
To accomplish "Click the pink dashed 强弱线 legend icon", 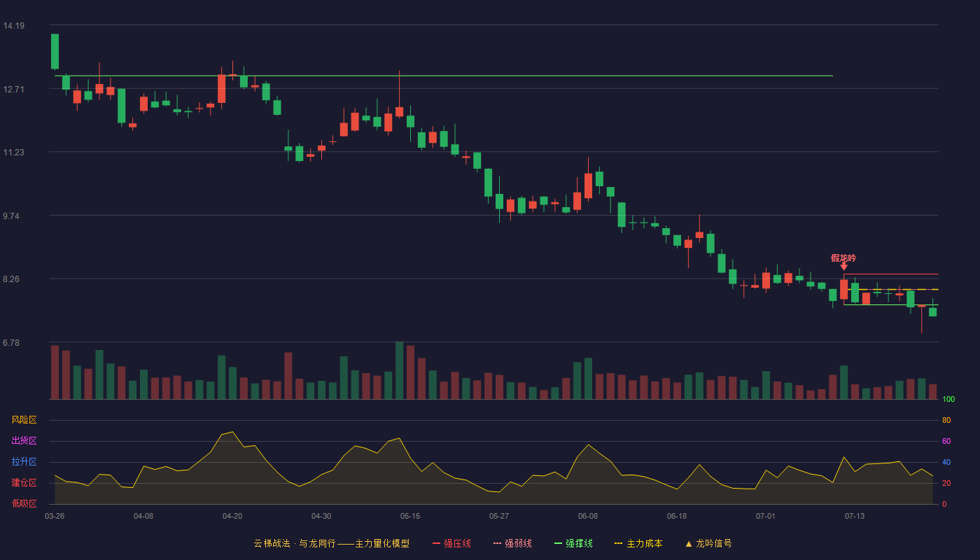I will tap(497, 543).
